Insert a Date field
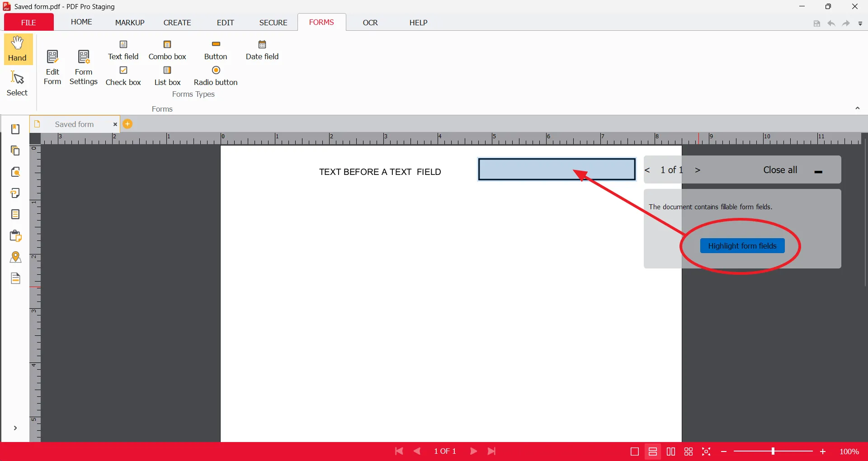The image size is (868, 461). [x=262, y=50]
